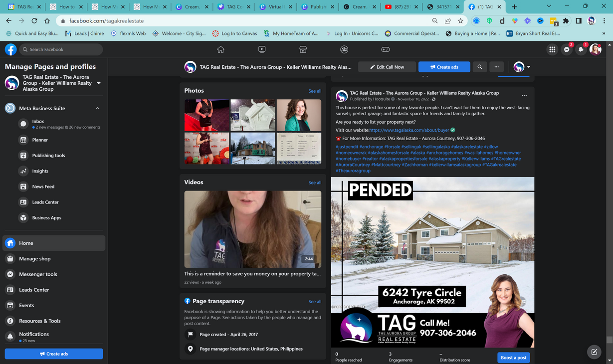This screenshot has width=613, height=364.
Task: Open the Marketplace icon in top navigation
Action: tap(303, 49)
